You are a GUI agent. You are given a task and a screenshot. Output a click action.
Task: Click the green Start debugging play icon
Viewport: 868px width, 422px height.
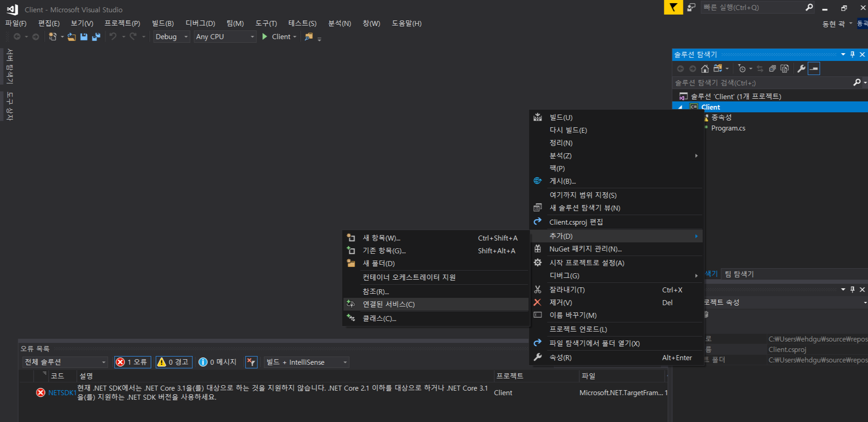[x=265, y=36]
